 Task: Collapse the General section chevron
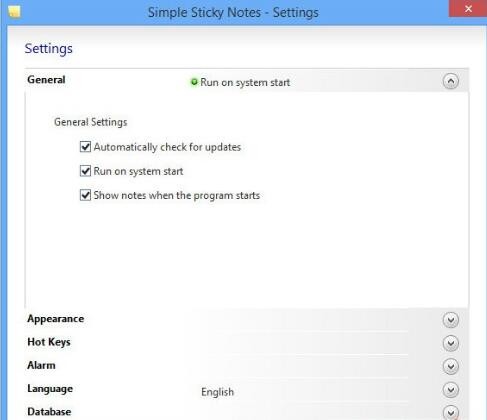coord(451,81)
